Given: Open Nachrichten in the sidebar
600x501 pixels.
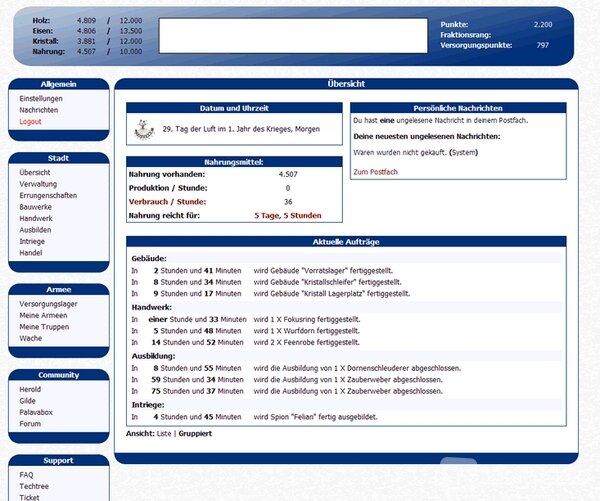Looking at the screenshot, I should (x=38, y=110).
